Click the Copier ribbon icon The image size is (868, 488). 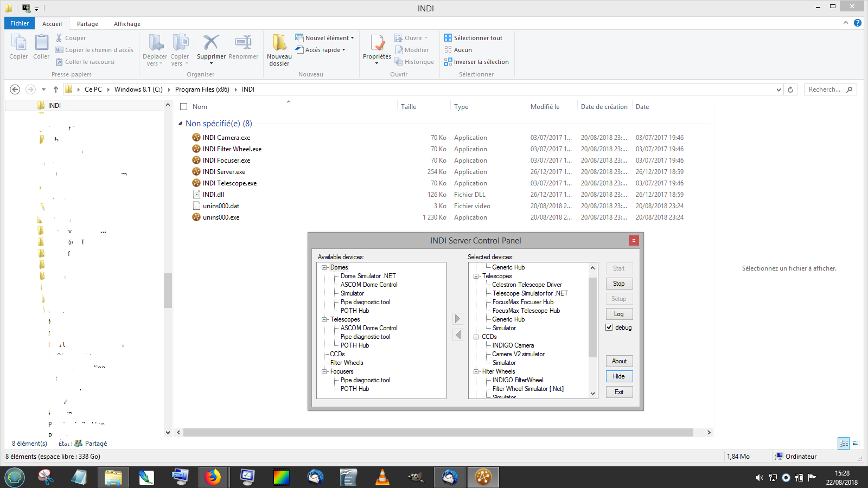click(18, 43)
